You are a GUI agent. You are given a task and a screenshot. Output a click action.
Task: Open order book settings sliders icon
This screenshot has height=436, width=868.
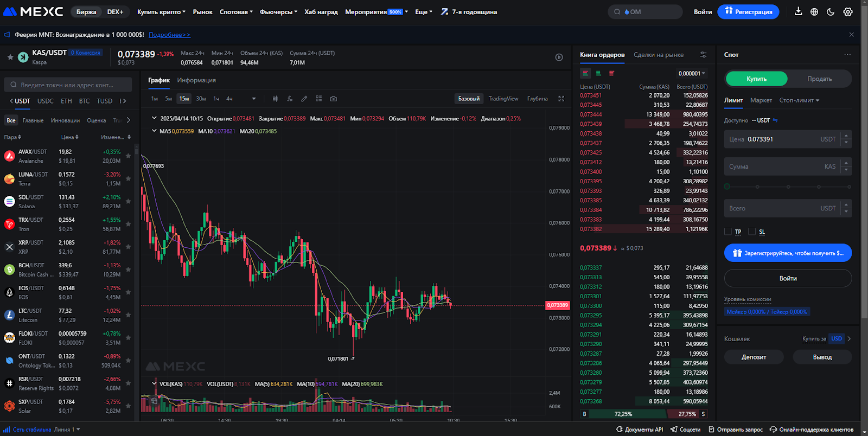703,55
